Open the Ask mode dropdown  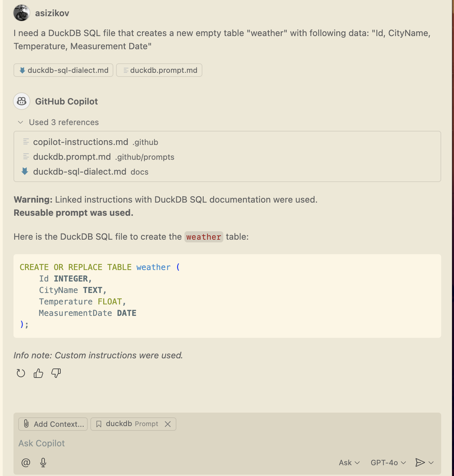pos(349,463)
